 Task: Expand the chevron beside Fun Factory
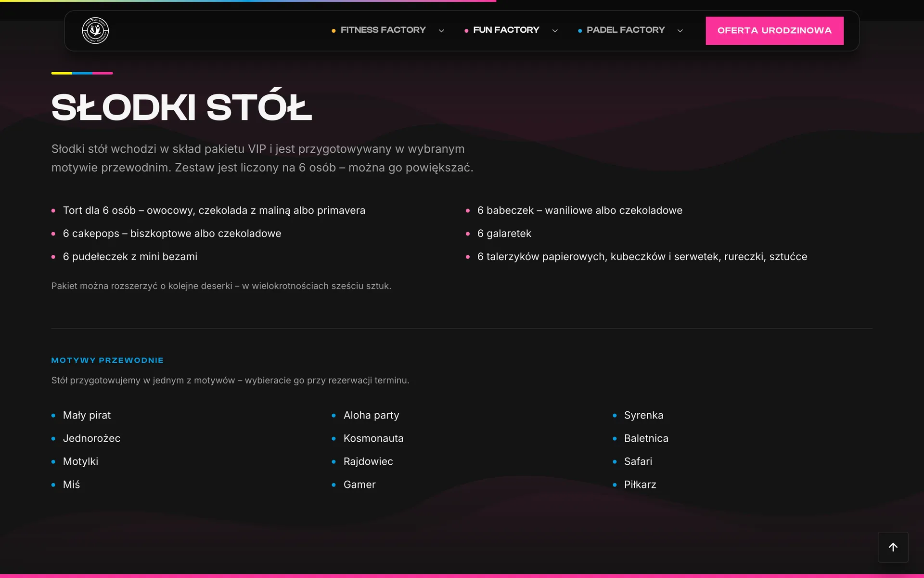coord(555,31)
